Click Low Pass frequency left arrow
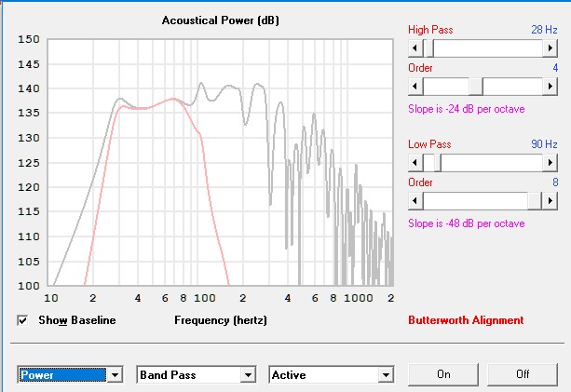This screenshot has width=571, height=392. point(415,163)
